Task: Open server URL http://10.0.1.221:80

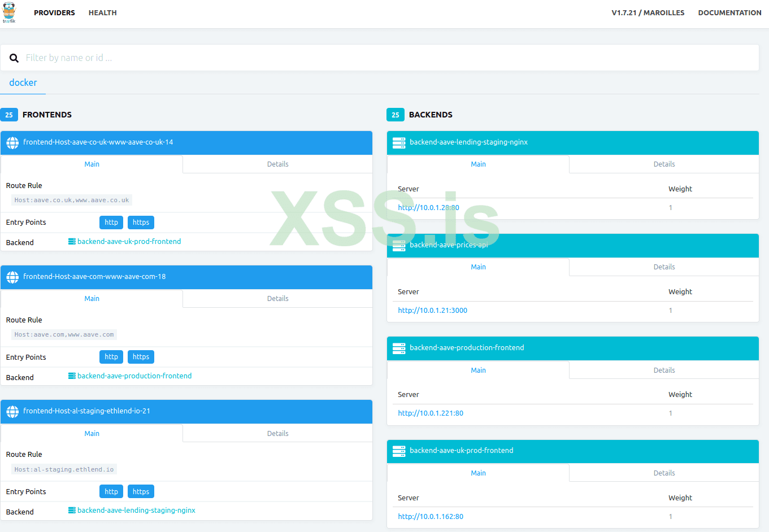Action: (431, 413)
